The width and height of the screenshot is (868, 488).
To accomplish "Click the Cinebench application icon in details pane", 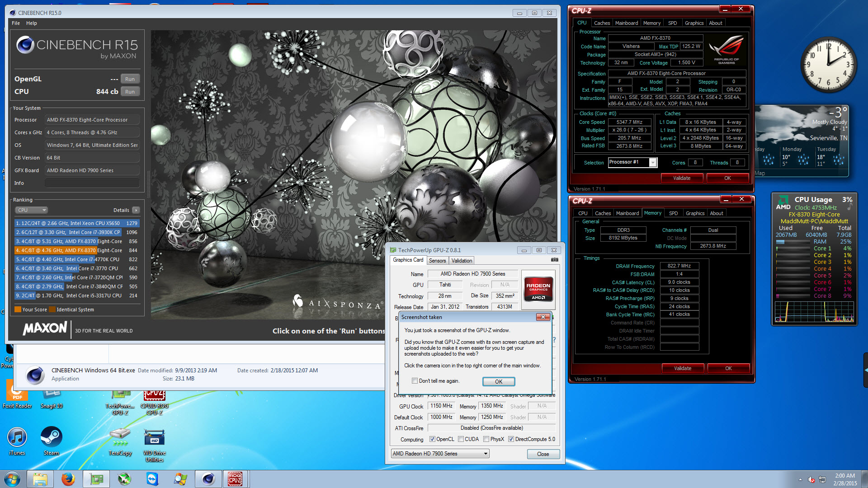I will coord(35,375).
